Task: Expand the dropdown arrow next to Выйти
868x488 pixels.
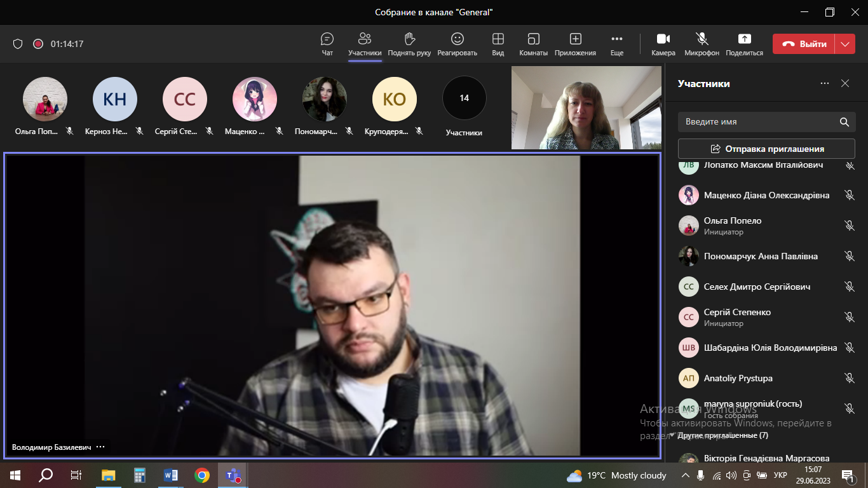Action: 844,44
